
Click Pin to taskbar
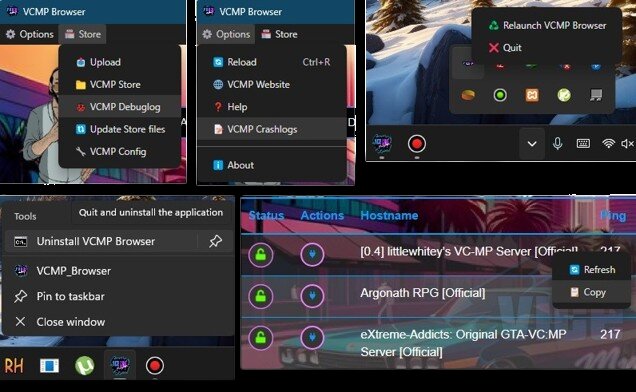(118, 296)
